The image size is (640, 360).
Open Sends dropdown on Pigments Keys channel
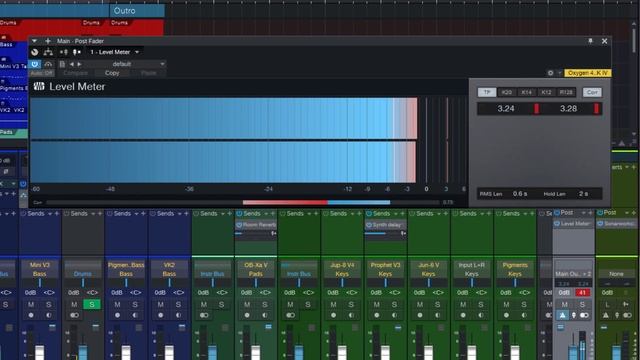tap(525, 213)
